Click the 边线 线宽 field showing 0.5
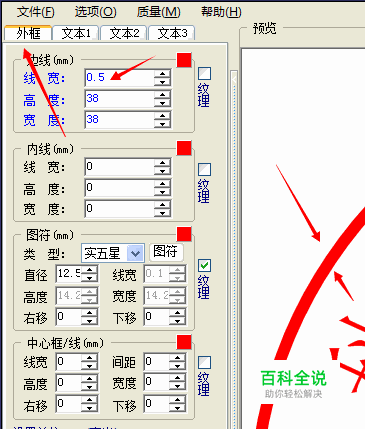 (120, 78)
